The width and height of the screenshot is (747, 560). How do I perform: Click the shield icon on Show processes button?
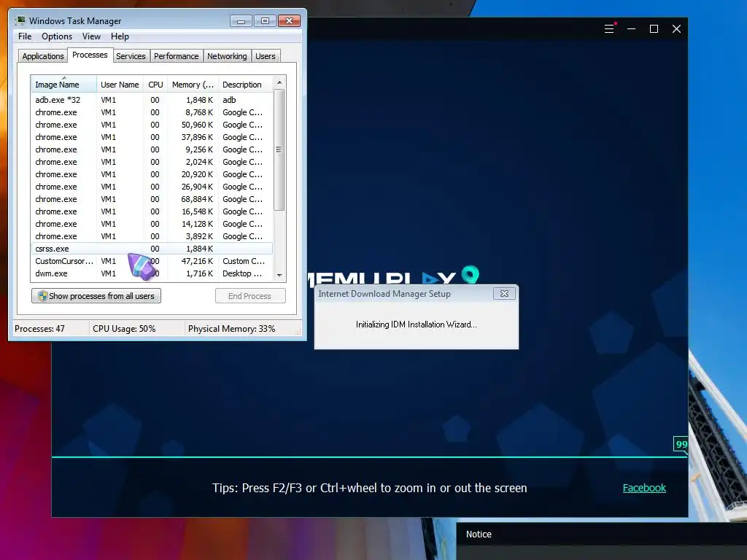tap(42, 296)
